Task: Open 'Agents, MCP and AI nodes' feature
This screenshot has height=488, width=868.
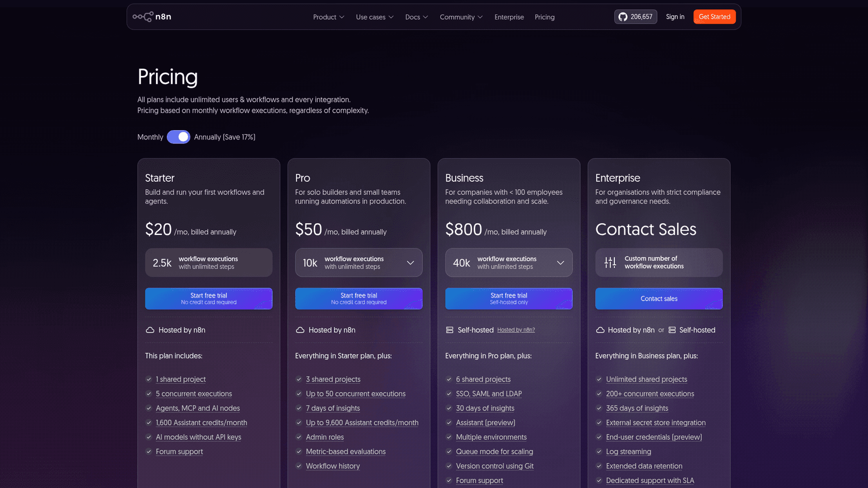Action: pos(198,408)
